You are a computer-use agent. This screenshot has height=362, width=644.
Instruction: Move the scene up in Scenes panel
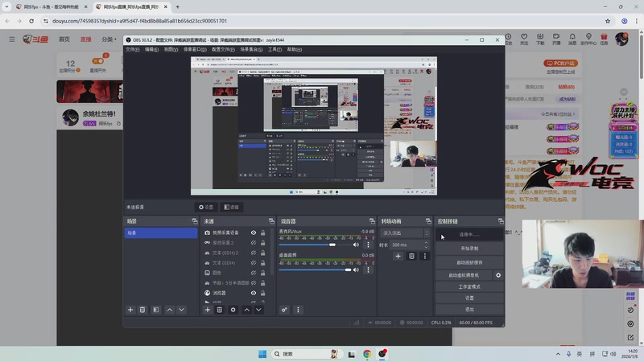coord(170,310)
